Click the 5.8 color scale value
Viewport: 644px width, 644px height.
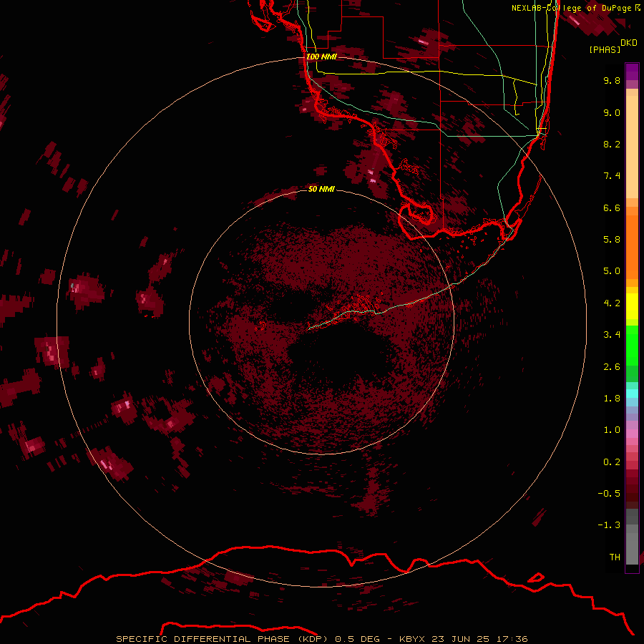[612, 240]
